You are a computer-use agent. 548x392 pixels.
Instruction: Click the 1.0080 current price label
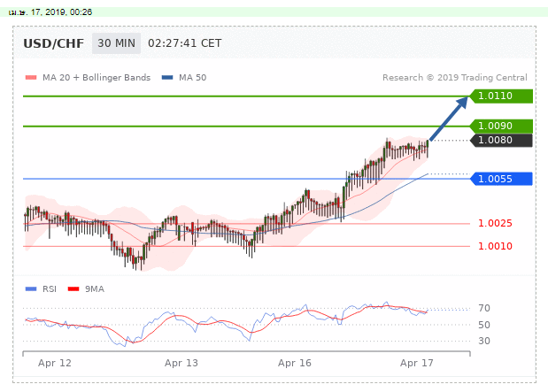(501, 140)
